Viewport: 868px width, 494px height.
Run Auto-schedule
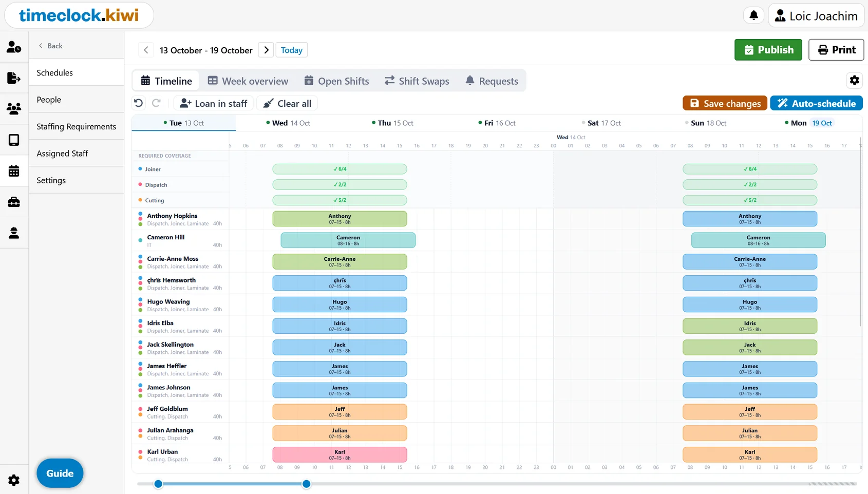click(816, 103)
